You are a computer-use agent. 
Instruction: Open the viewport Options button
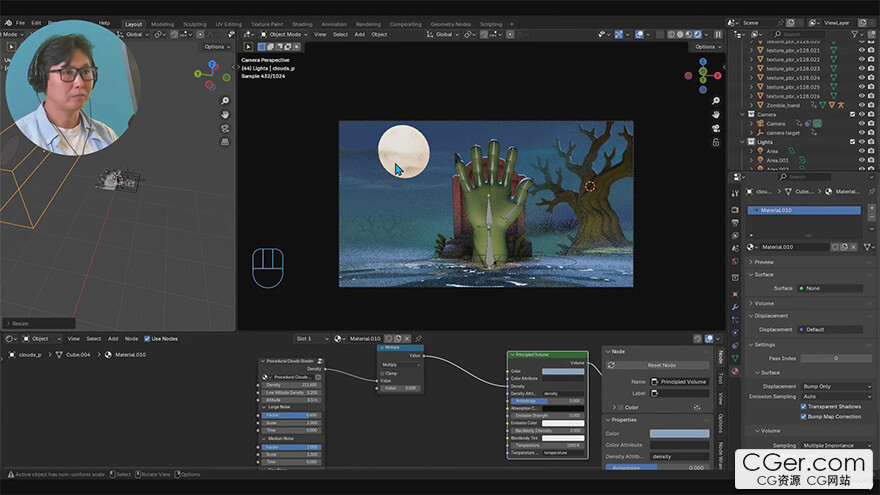(x=705, y=46)
